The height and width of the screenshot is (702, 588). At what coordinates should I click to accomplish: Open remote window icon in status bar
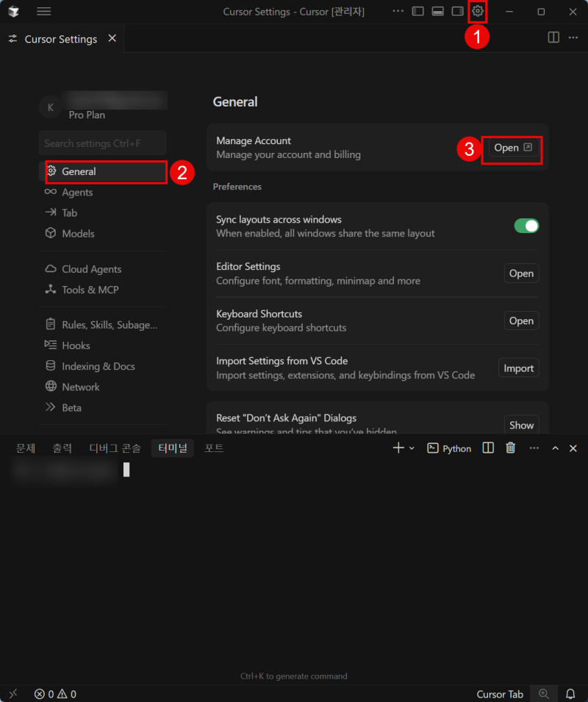[13, 693]
